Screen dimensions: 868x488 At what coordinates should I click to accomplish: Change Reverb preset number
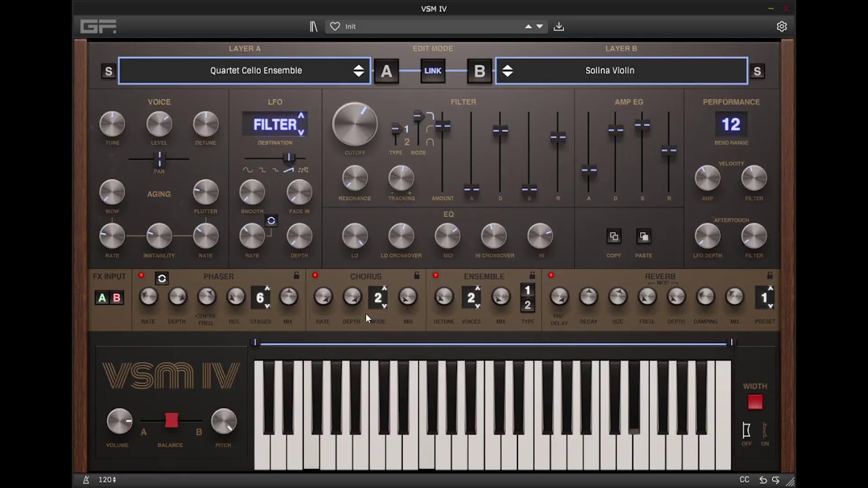pos(765,298)
